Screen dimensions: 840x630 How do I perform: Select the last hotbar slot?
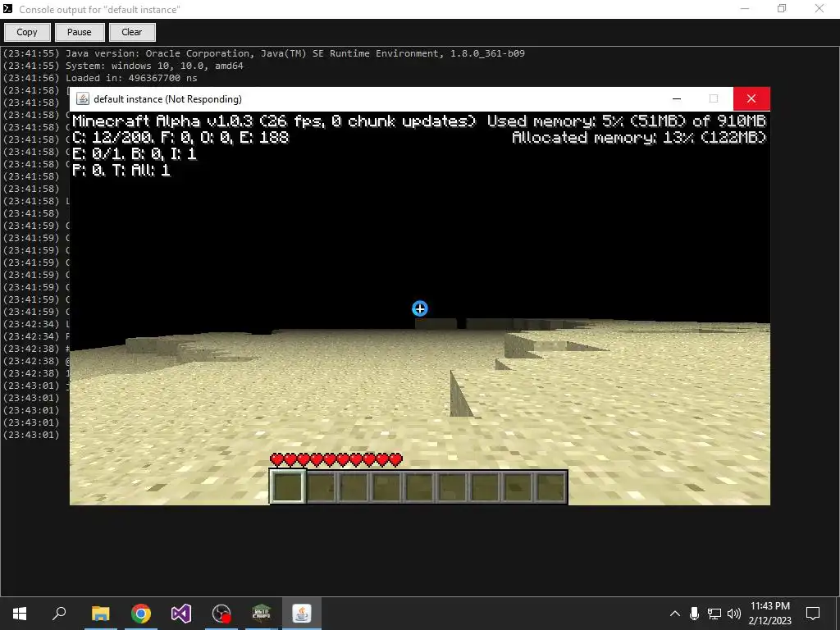[x=551, y=486]
